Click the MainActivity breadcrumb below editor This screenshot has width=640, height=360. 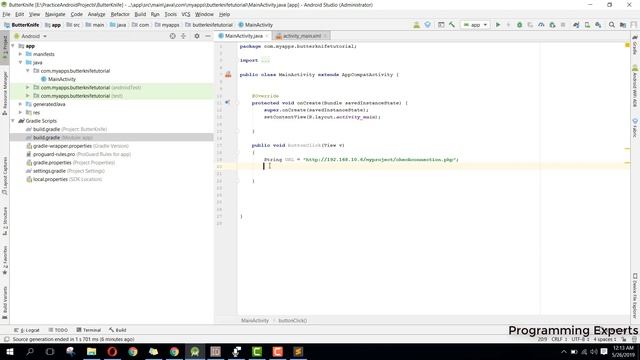255,320
